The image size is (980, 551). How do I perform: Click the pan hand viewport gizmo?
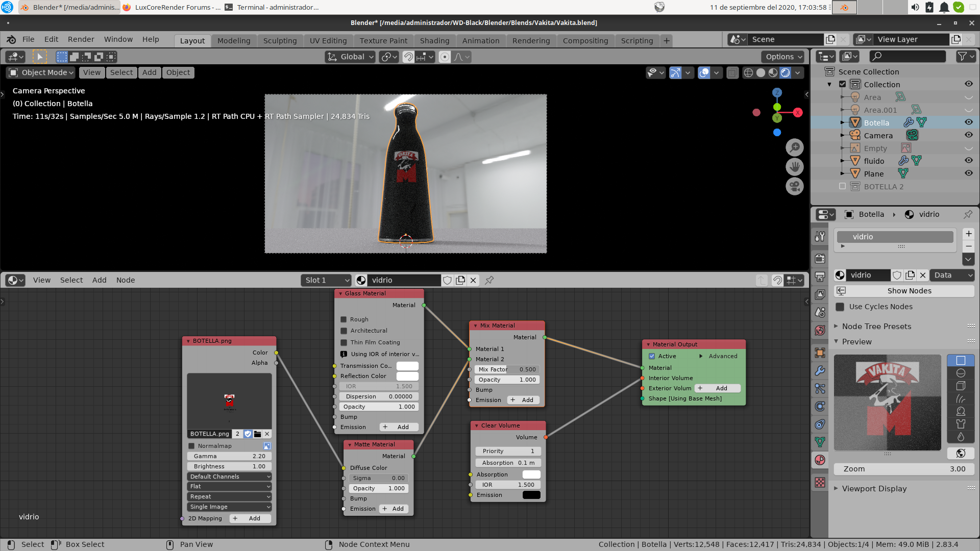(x=795, y=167)
